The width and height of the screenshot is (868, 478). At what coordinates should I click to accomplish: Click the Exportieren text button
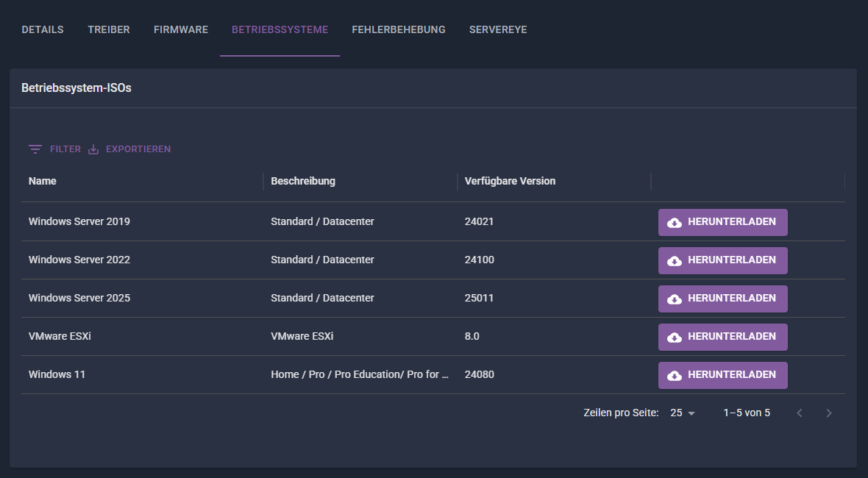(x=138, y=149)
